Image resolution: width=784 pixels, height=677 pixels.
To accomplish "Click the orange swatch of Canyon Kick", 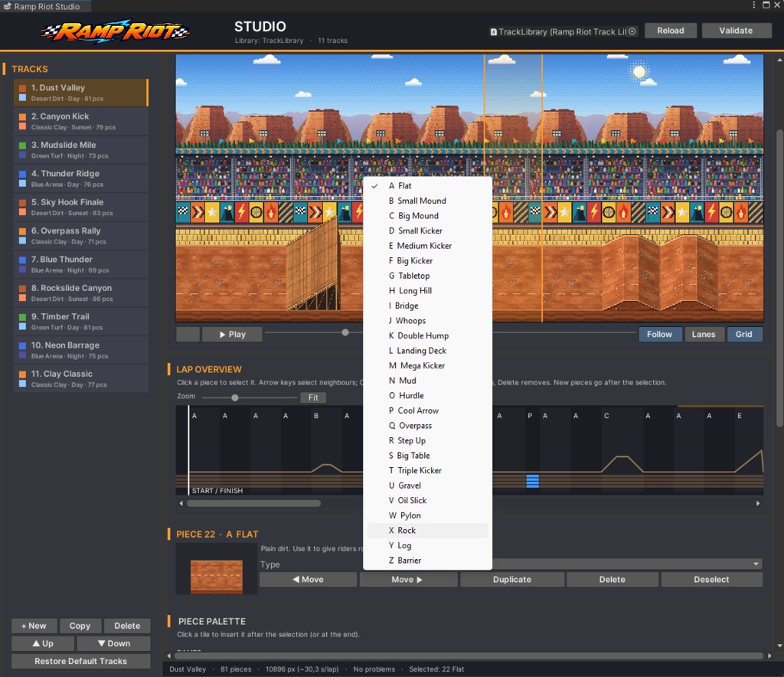I will point(22,117).
